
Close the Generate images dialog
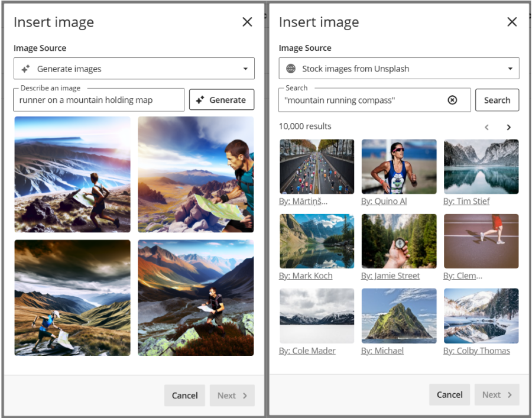(x=247, y=22)
